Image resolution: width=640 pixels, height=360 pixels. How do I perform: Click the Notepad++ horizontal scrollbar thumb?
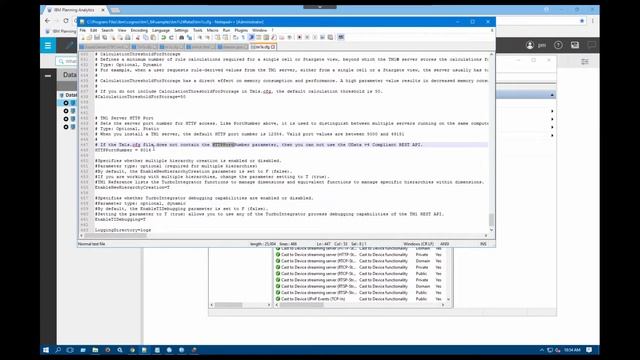pyautogui.click(x=116, y=236)
